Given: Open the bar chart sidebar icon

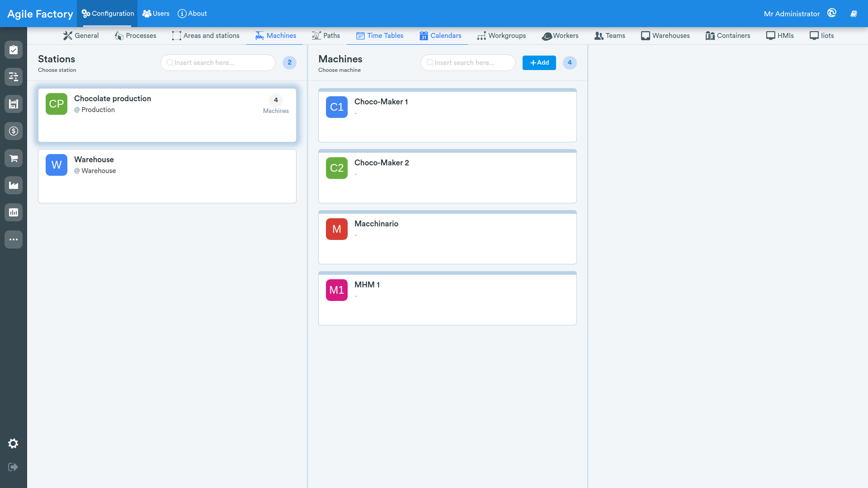Looking at the screenshot, I should pyautogui.click(x=14, y=212).
